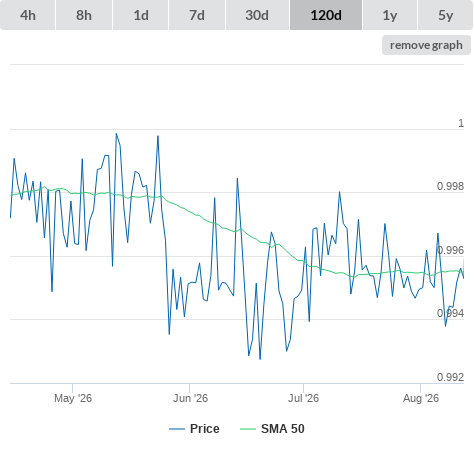The width and height of the screenshot is (474, 455).
Task: Click the Jul '26 axis tick label
Action: coord(304,398)
